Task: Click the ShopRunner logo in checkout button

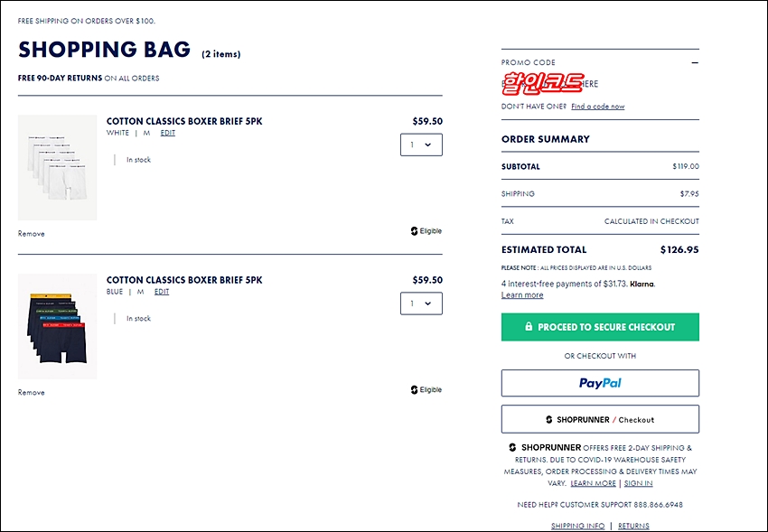Action: click(x=549, y=419)
